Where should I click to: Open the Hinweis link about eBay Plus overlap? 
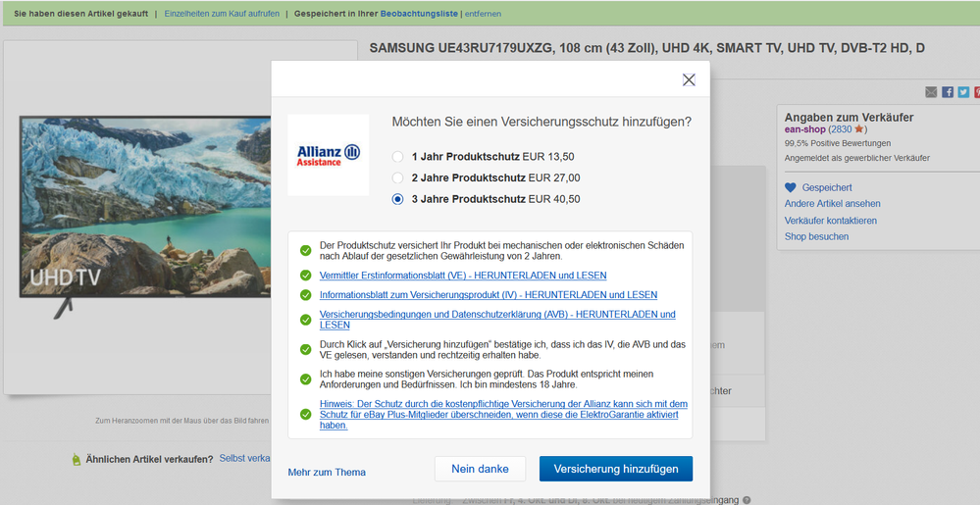click(503, 415)
